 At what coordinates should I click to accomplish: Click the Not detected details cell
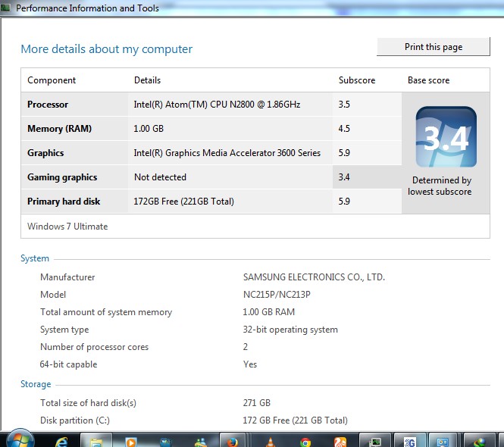(x=160, y=177)
